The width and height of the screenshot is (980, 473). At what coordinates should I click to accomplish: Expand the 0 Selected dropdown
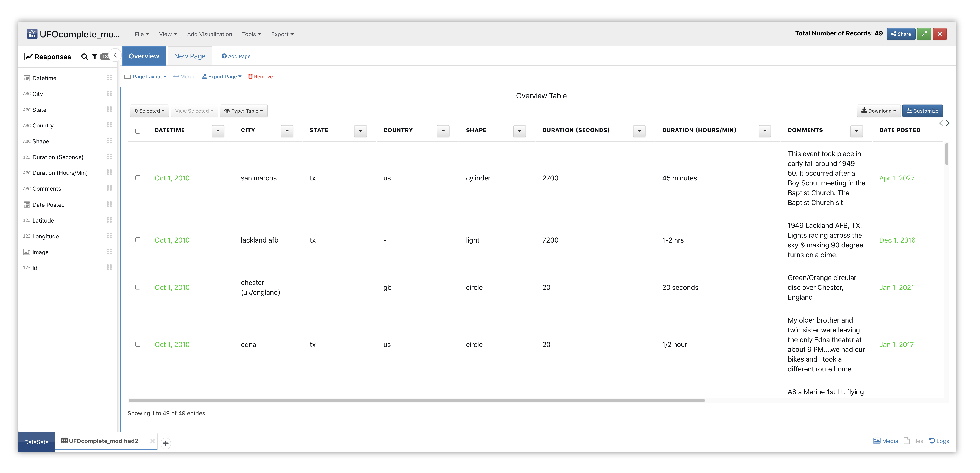click(149, 111)
